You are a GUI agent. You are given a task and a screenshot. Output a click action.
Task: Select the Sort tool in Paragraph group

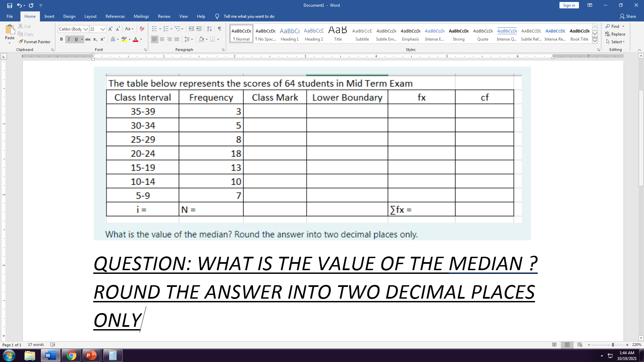[x=209, y=29]
